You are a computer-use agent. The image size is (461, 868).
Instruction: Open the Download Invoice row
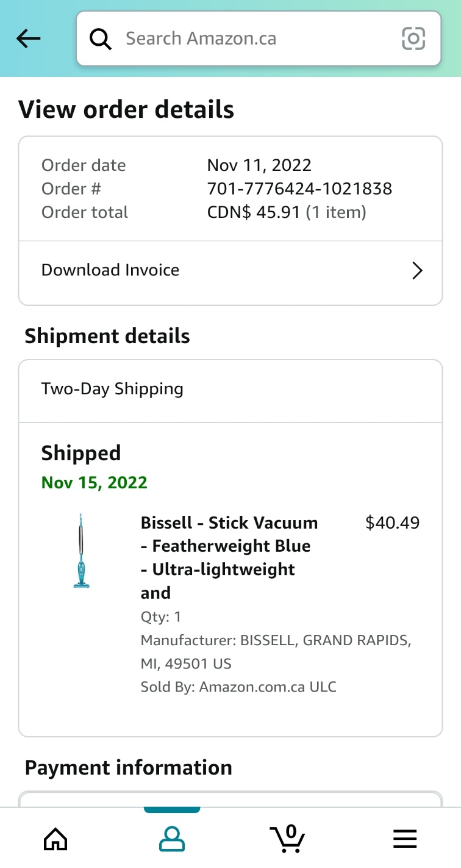pyautogui.click(x=230, y=270)
